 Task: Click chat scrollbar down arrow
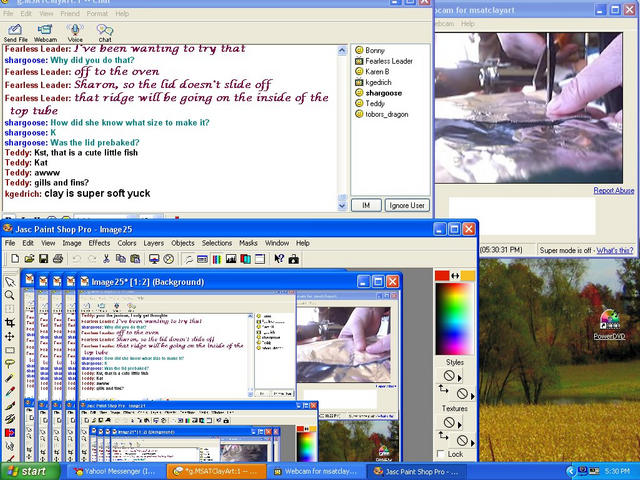(x=342, y=206)
